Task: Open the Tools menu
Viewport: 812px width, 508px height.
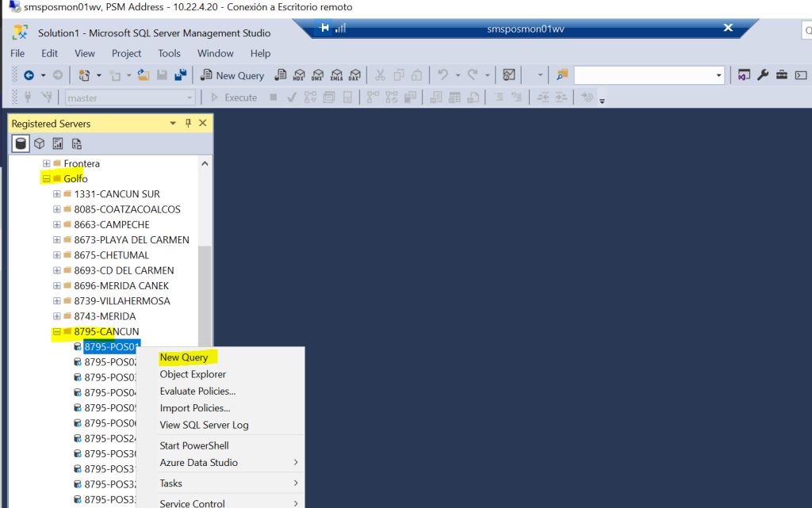Action: pyautogui.click(x=170, y=53)
